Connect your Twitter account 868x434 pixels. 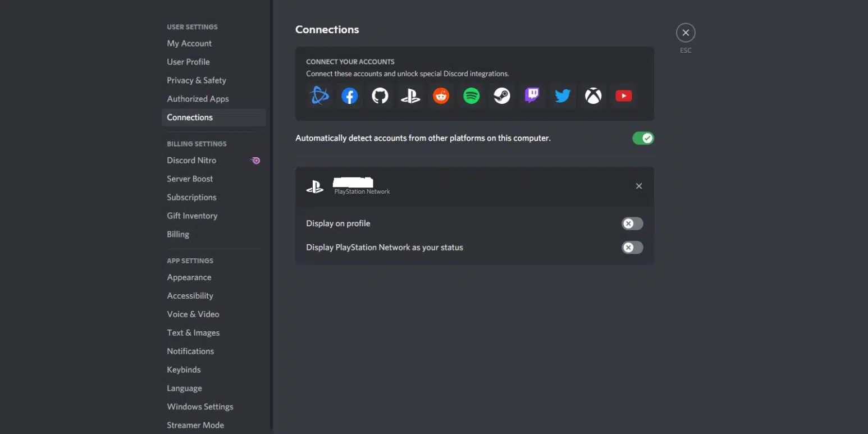coord(563,96)
